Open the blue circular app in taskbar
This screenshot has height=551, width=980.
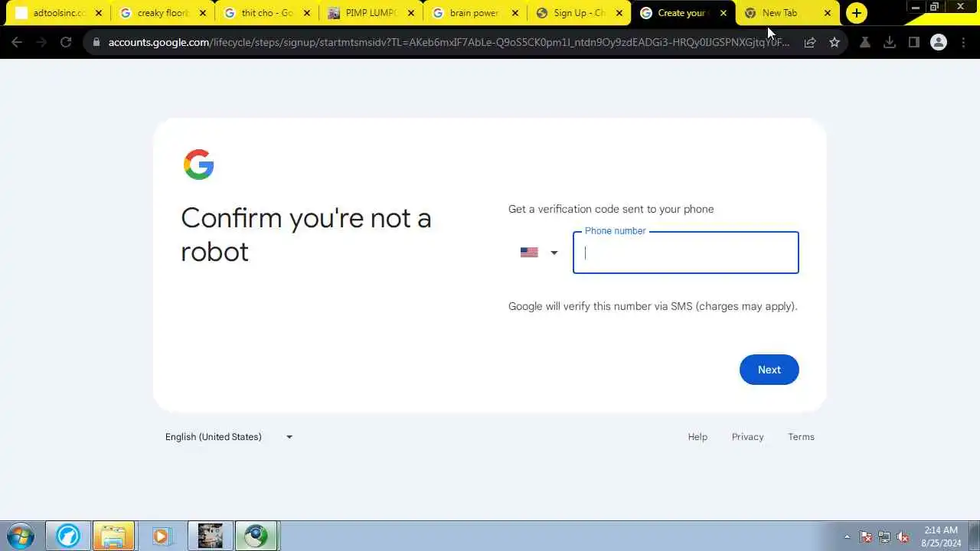(x=67, y=536)
